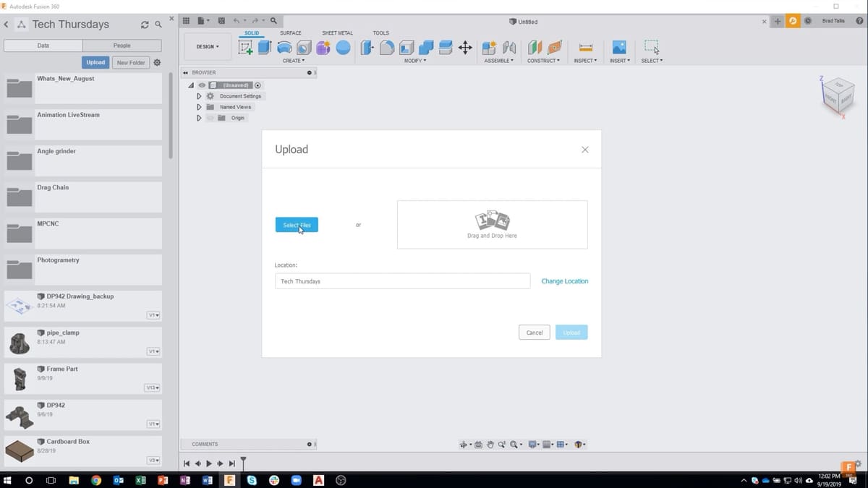Open the pipe_clamp thumbnail
Viewport: 868px width, 488px height.
point(19,343)
